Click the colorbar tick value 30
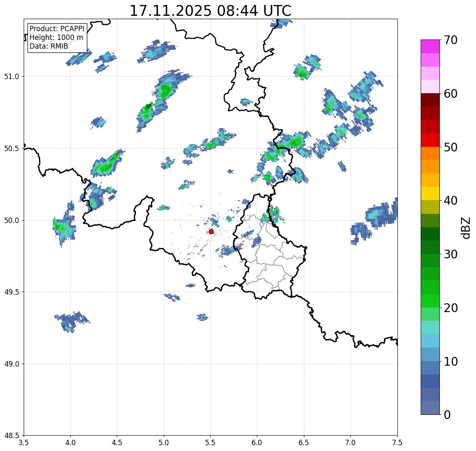 point(451,254)
